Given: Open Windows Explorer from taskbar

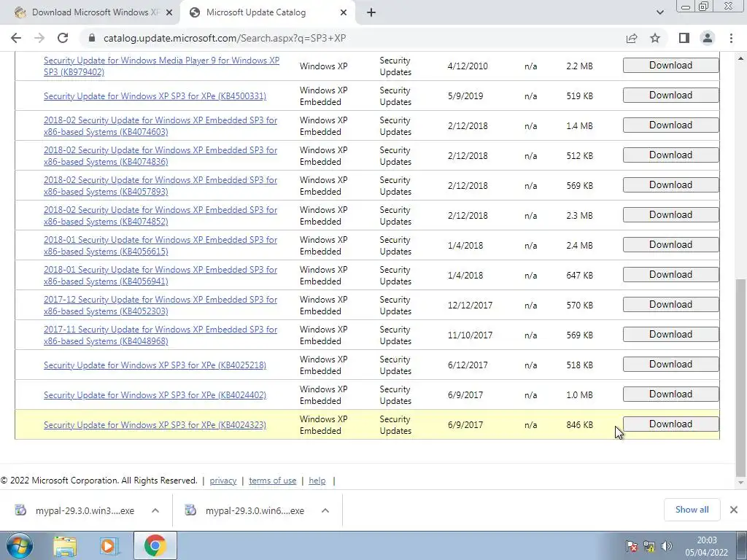Looking at the screenshot, I should tap(65, 545).
